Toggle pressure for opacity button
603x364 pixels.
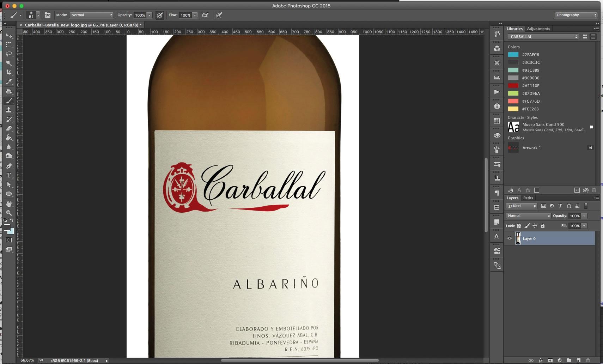click(160, 15)
